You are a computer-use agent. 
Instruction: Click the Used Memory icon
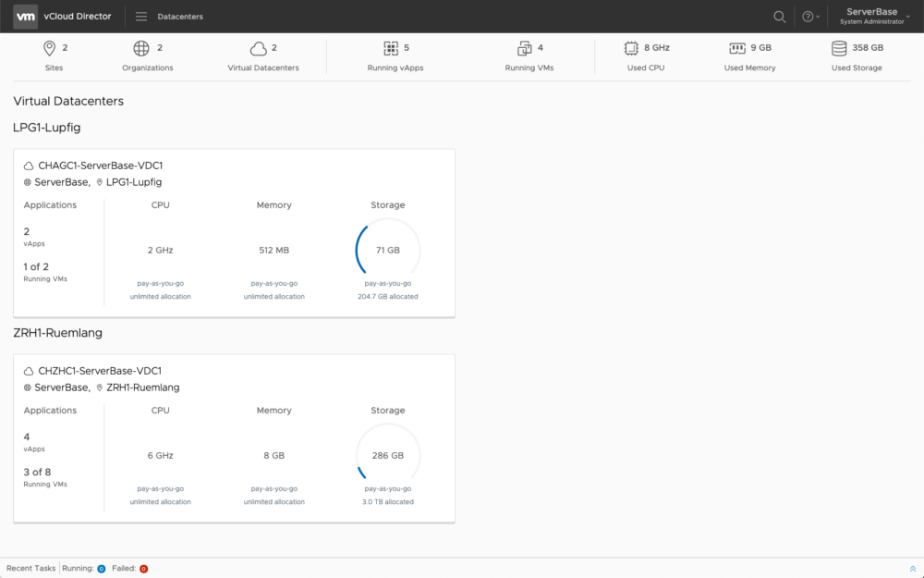(x=737, y=48)
